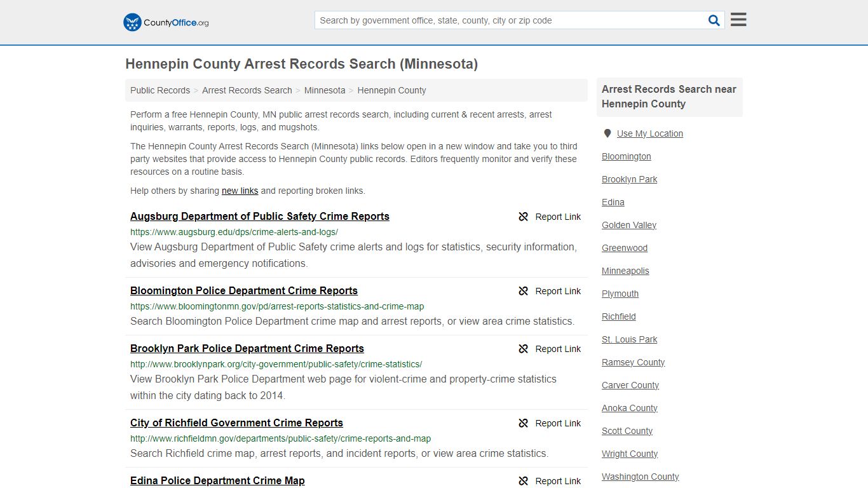Go to Arrest Records Search breadcrumb

click(x=247, y=90)
